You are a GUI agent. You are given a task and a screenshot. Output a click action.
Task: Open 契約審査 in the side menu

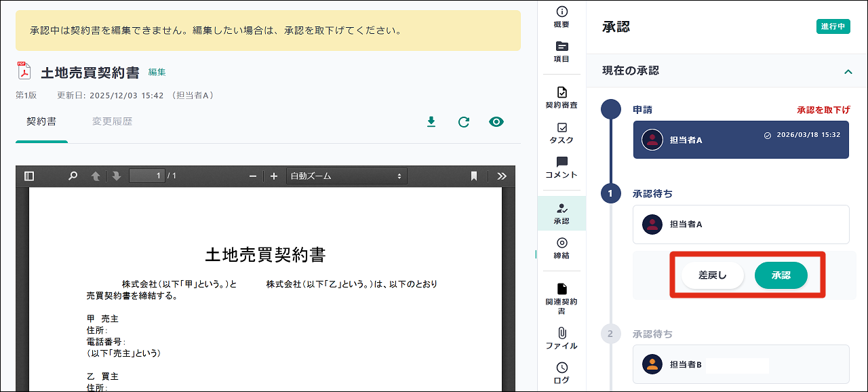coord(561,98)
